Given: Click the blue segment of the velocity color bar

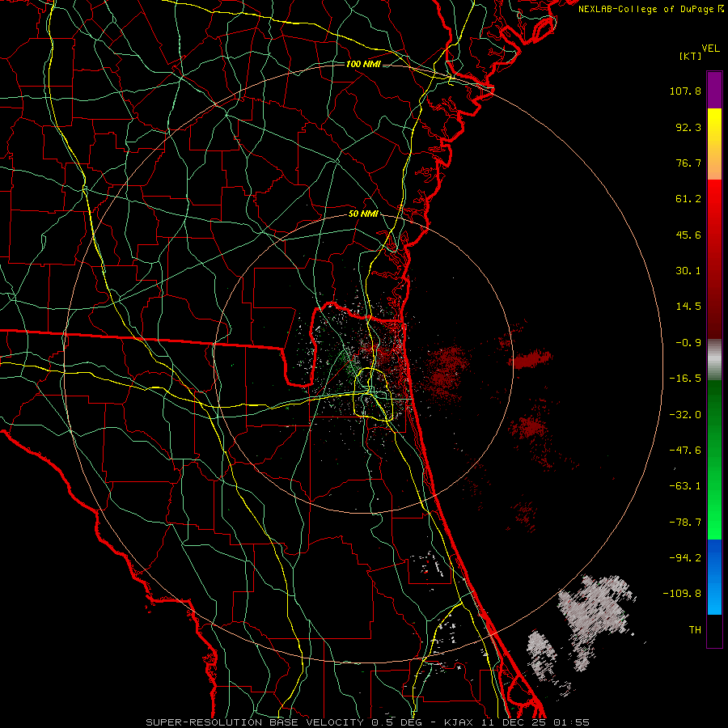Looking at the screenshot, I should (x=714, y=577).
